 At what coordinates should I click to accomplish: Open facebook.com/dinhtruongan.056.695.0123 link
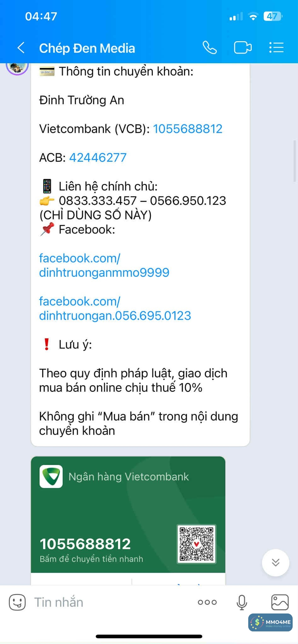pos(115,308)
